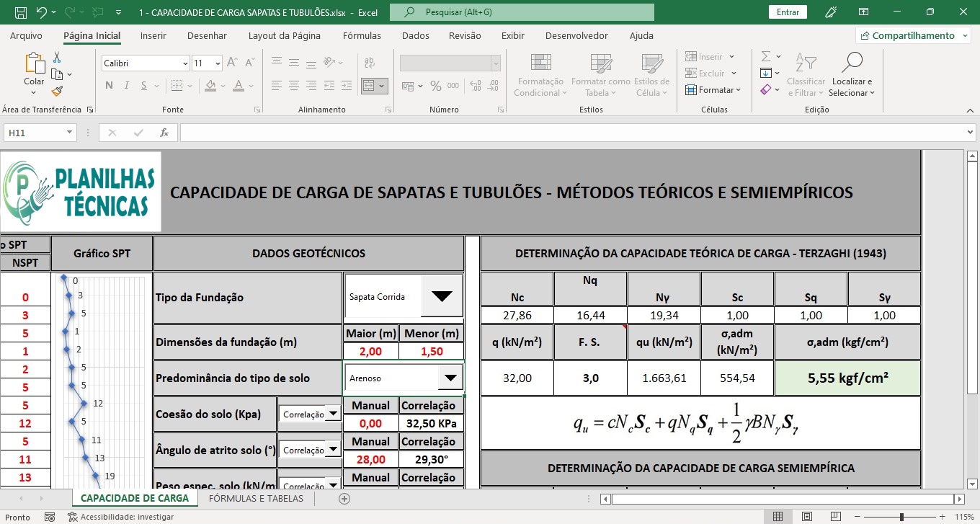
Task: Switch to Fórmulas ribbon tab
Action: (362, 35)
